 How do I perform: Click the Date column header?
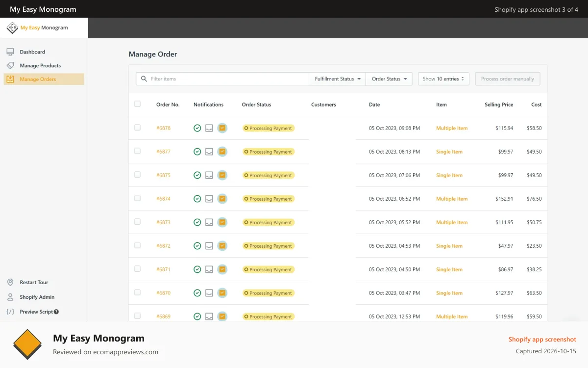pos(374,105)
